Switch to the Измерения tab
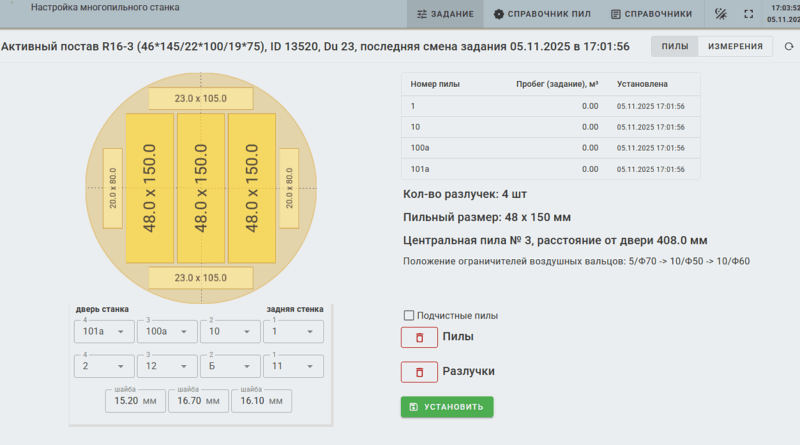 735,46
